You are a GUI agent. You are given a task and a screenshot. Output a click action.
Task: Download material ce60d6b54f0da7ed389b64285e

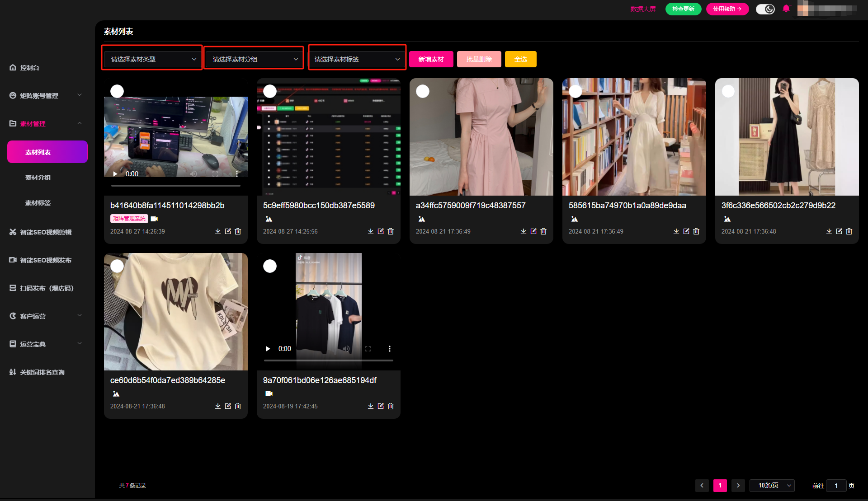[218, 406]
